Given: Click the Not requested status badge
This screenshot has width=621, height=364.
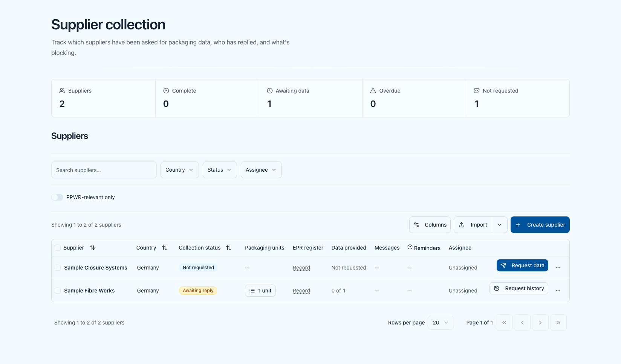Looking at the screenshot, I should [198, 268].
